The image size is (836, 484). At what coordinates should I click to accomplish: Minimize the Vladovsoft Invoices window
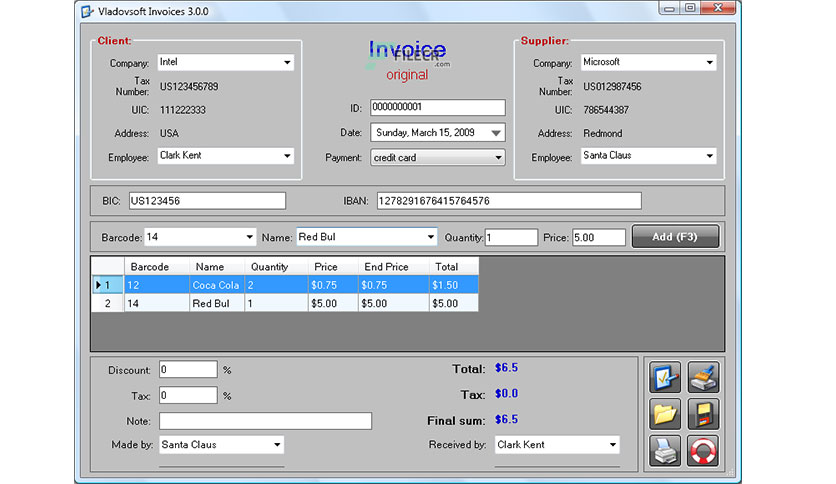click(x=669, y=8)
